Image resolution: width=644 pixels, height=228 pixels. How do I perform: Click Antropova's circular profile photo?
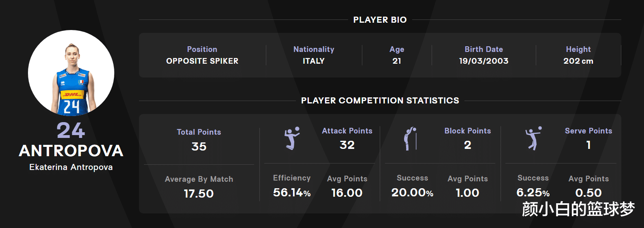coord(71,73)
